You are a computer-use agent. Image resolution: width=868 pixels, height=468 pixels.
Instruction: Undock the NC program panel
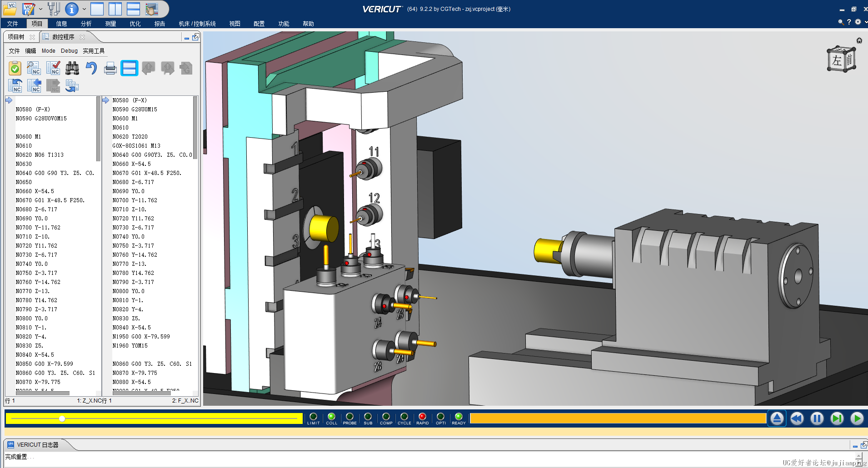point(195,37)
